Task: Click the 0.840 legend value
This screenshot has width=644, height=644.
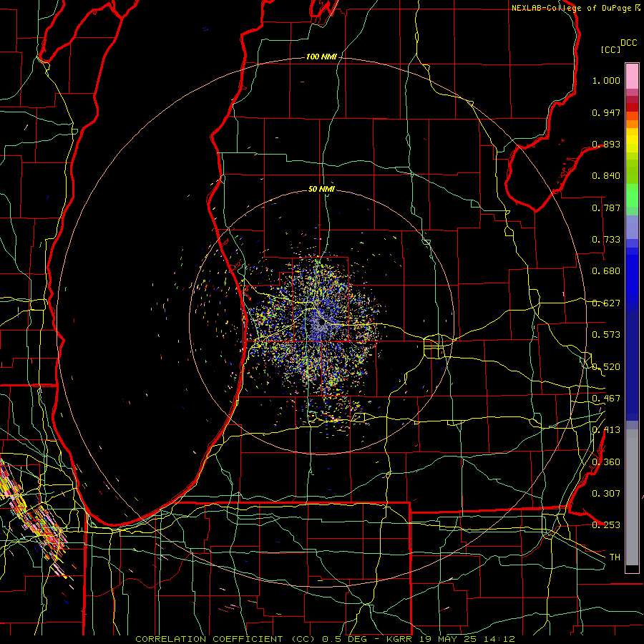Action: [x=606, y=176]
